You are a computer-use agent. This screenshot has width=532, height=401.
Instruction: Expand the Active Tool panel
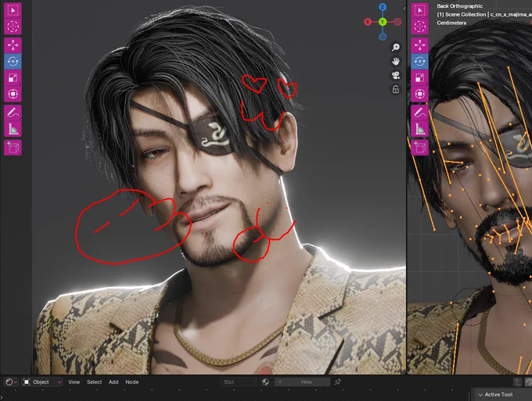pyautogui.click(x=495, y=395)
